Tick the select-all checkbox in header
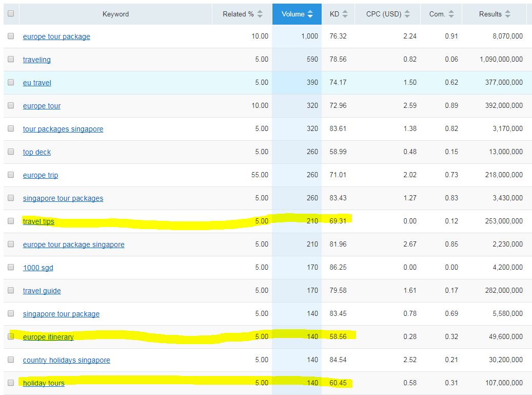The width and height of the screenshot is (532, 395). [x=11, y=13]
